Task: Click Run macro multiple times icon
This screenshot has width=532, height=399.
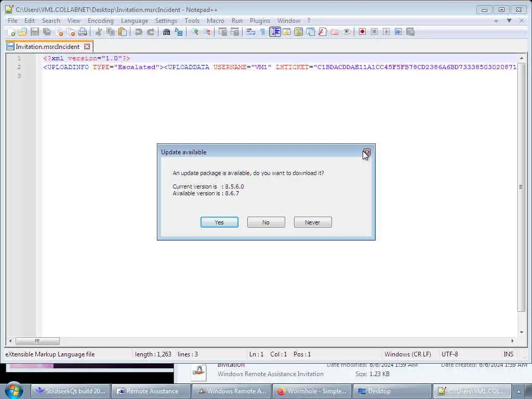Action: click(398, 32)
